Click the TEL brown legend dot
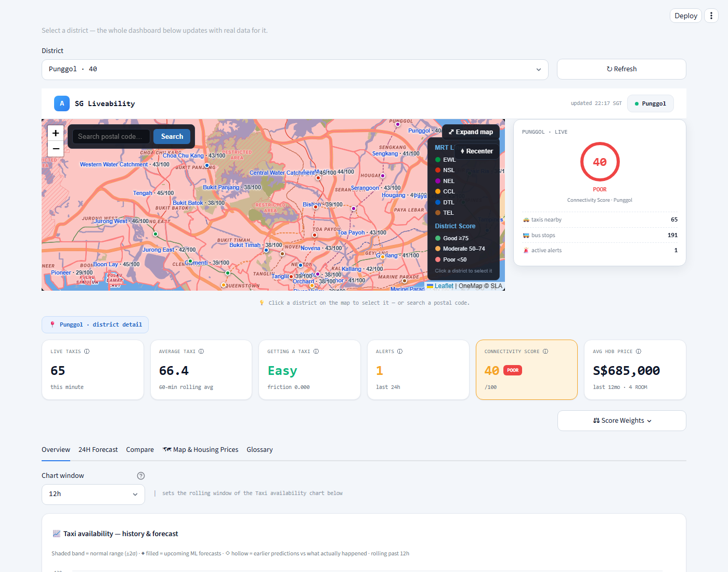The width and height of the screenshot is (728, 572). 438,213
